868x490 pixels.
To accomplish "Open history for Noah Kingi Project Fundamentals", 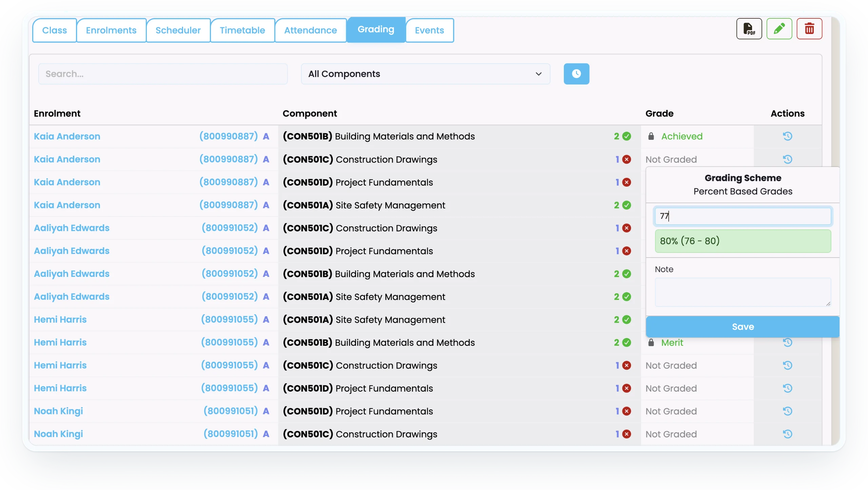I will click(787, 411).
